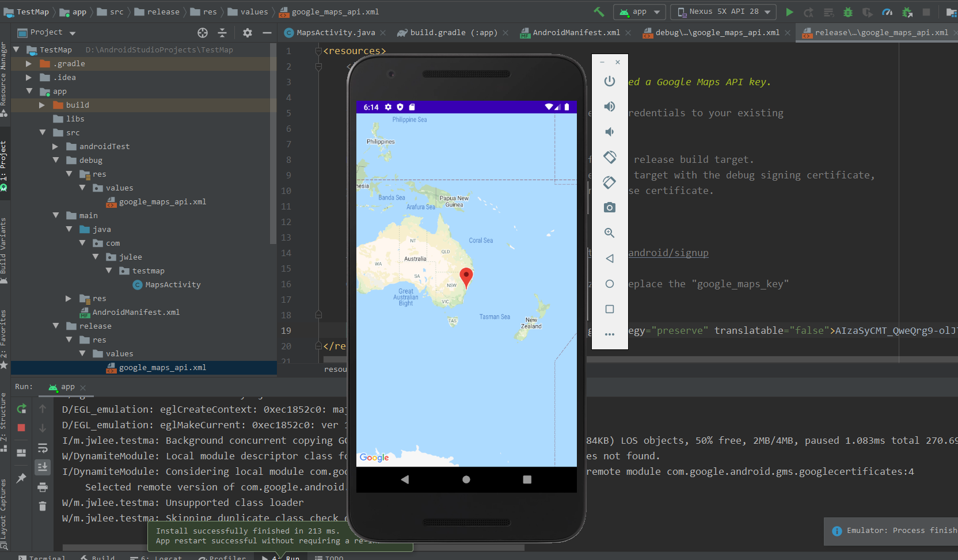Switch to AndroidManifest.xml tab
Image resolution: width=958 pixels, height=560 pixels.
[576, 33]
